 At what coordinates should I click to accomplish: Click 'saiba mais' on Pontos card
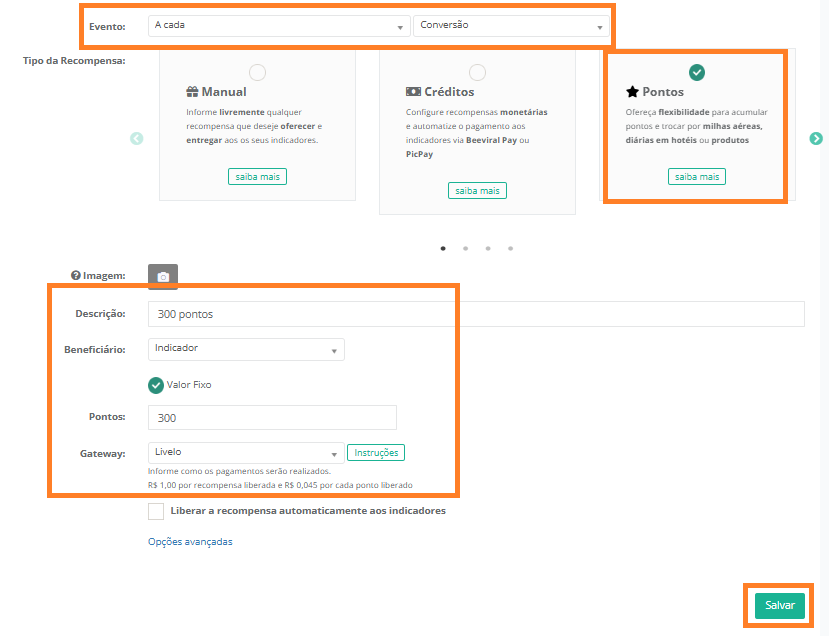(x=697, y=177)
